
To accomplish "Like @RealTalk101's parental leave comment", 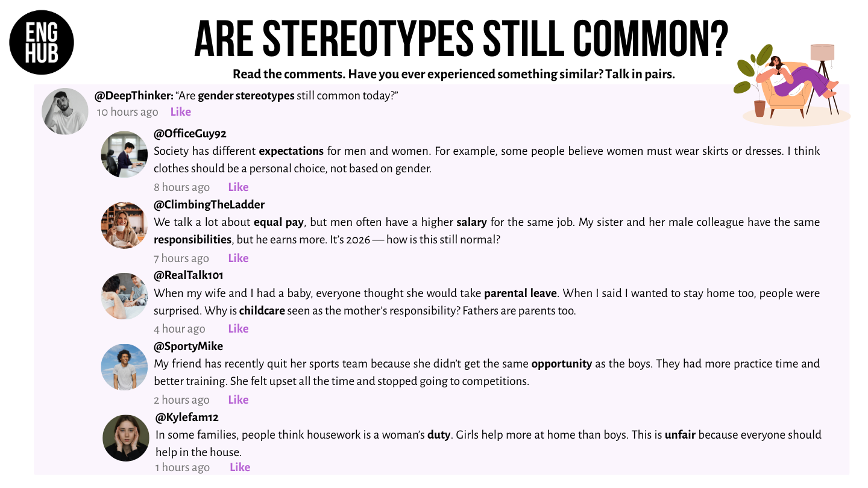I will (x=238, y=328).
